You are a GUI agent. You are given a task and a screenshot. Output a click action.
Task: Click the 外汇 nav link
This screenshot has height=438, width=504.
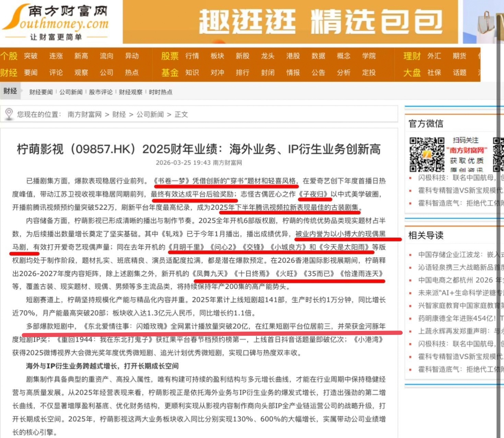click(x=434, y=56)
